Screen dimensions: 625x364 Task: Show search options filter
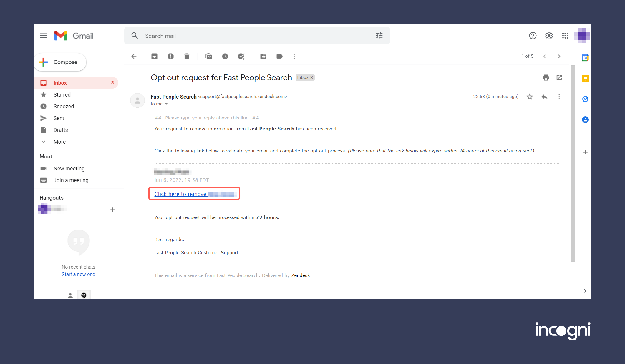pyautogui.click(x=379, y=36)
